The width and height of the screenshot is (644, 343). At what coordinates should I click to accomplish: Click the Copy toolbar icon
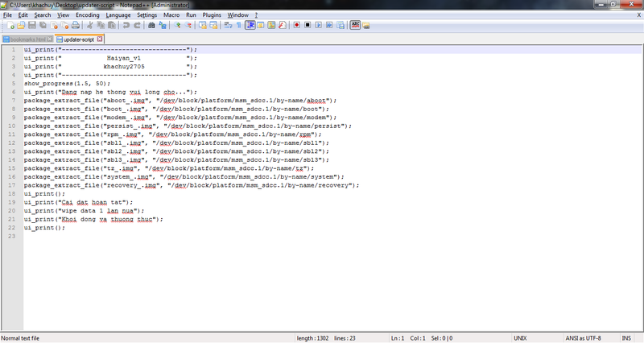point(101,26)
